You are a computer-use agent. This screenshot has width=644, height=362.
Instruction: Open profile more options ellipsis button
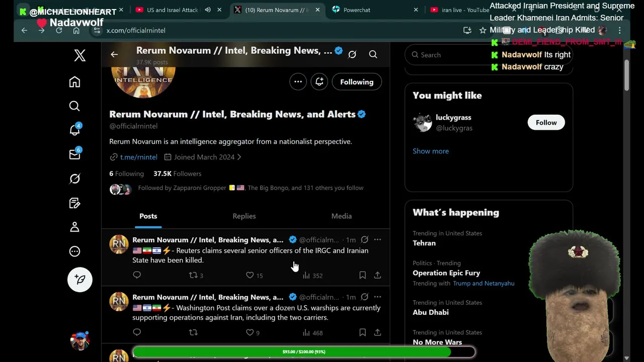click(x=298, y=82)
